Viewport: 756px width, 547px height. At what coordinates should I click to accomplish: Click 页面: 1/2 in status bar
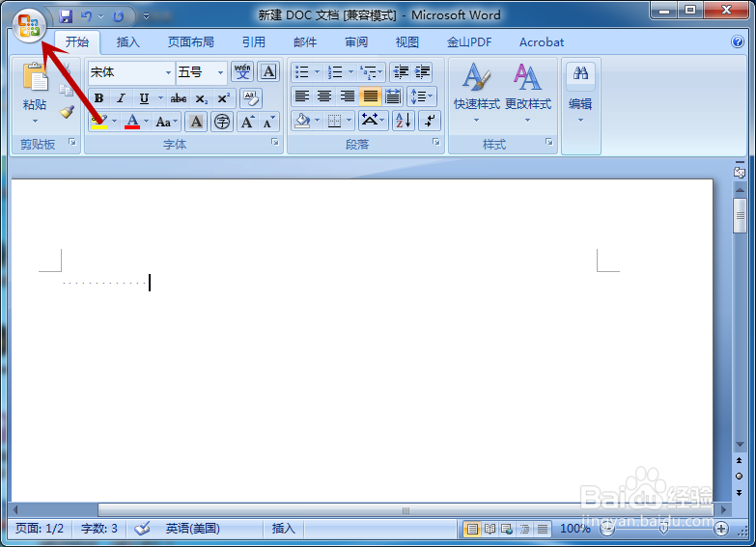[40, 529]
